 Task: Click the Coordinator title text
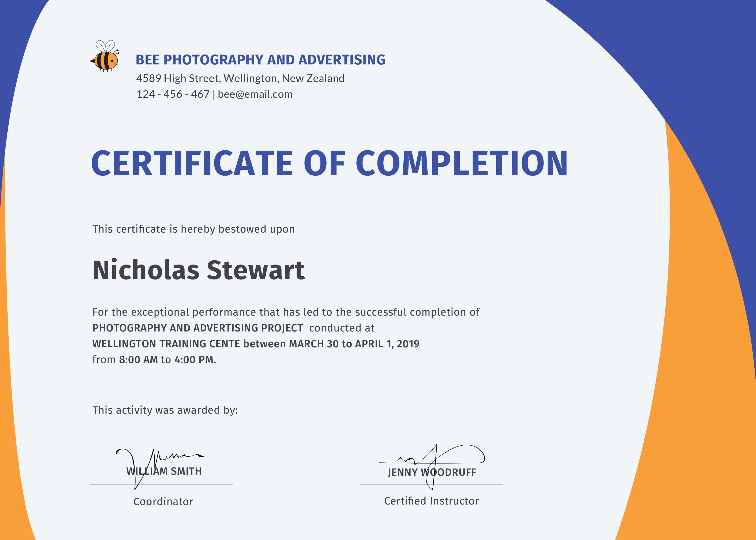163,502
